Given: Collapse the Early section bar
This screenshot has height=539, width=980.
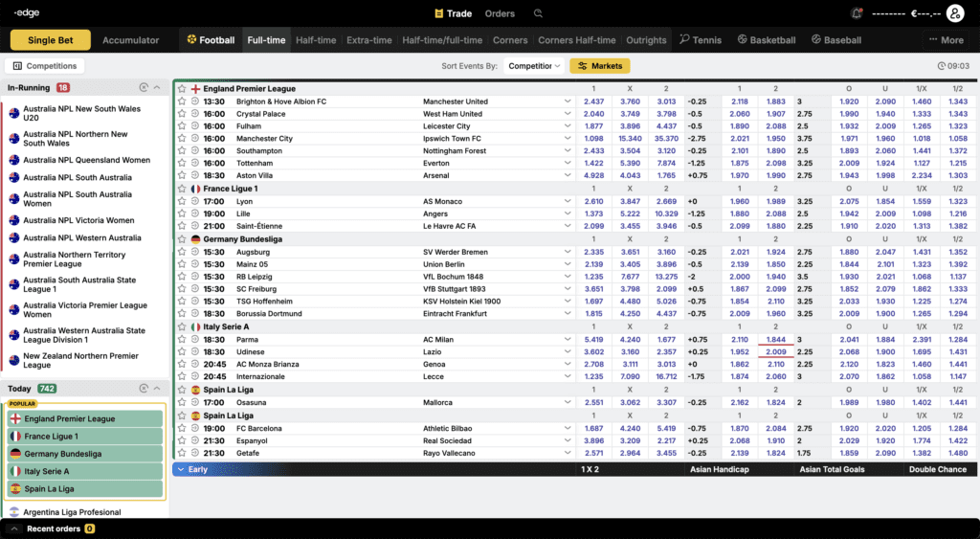Looking at the screenshot, I should tap(181, 469).
